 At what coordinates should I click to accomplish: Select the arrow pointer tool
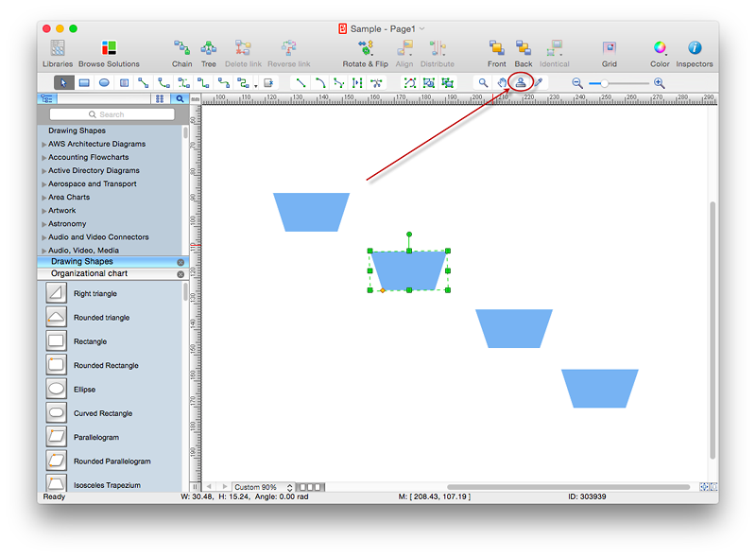63,83
